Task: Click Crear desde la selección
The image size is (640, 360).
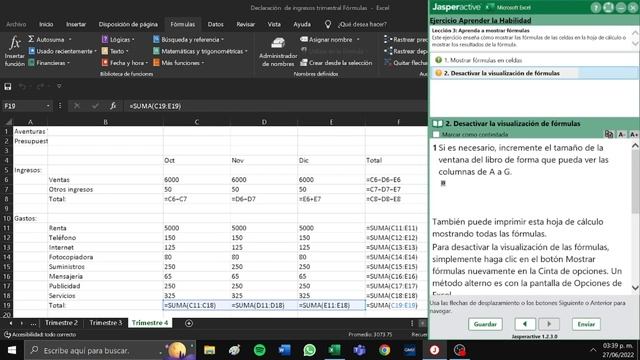Action: point(336,63)
